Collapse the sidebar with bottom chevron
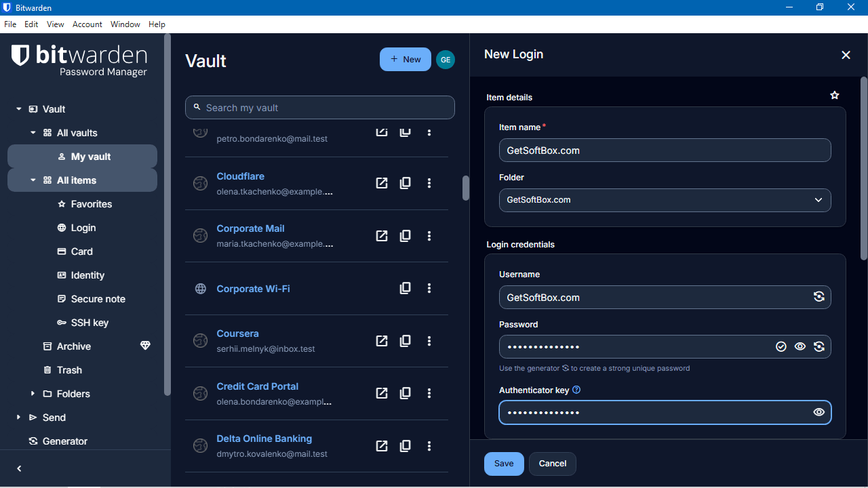The image size is (868, 488). tap(19, 468)
